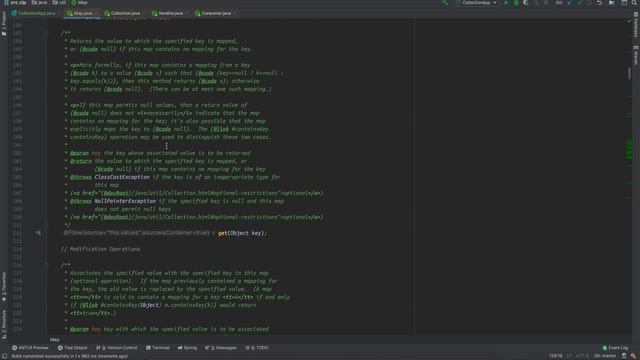Open the Project tool window stripe

pos(4,24)
